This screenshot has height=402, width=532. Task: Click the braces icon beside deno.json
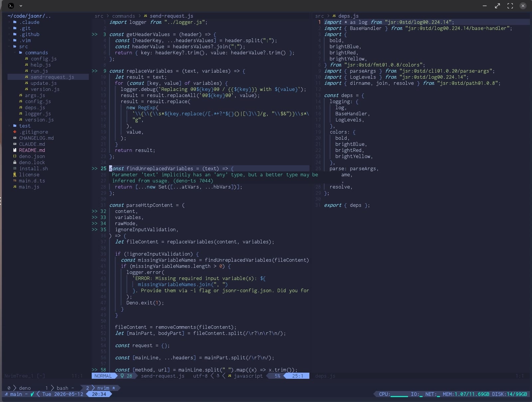click(15, 156)
